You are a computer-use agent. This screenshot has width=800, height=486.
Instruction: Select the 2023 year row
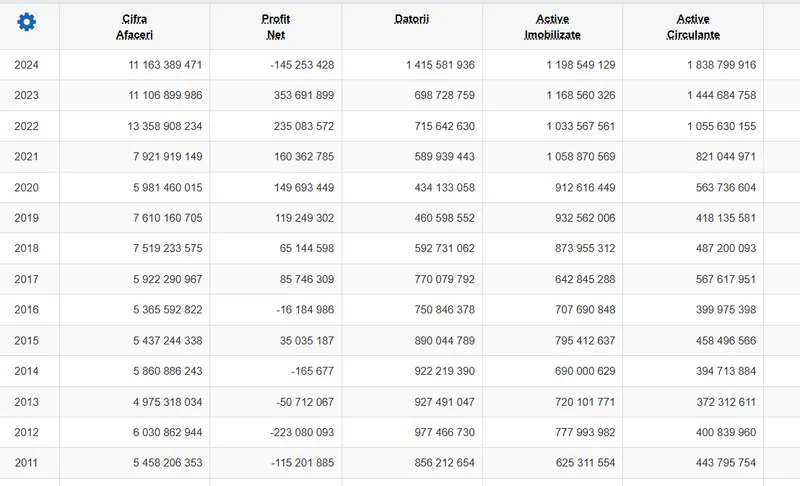(27, 96)
